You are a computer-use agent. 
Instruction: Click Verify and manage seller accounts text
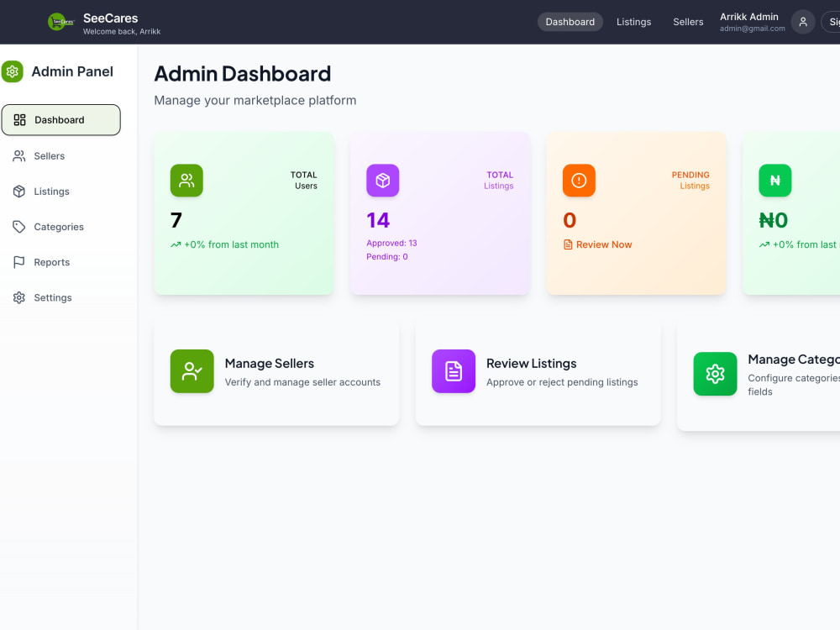(302, 382)
